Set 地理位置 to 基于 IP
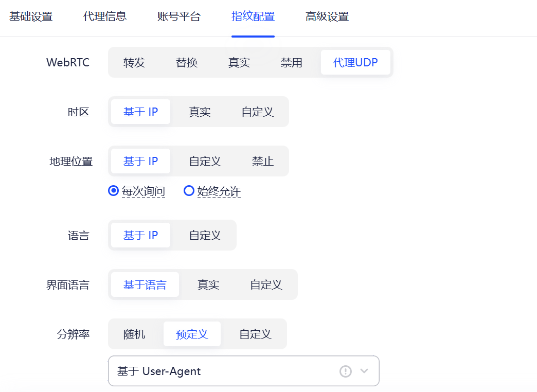Image resolution: width=537 pixels, height=392 pixels. pyautogui.click(x=140, y=161)
